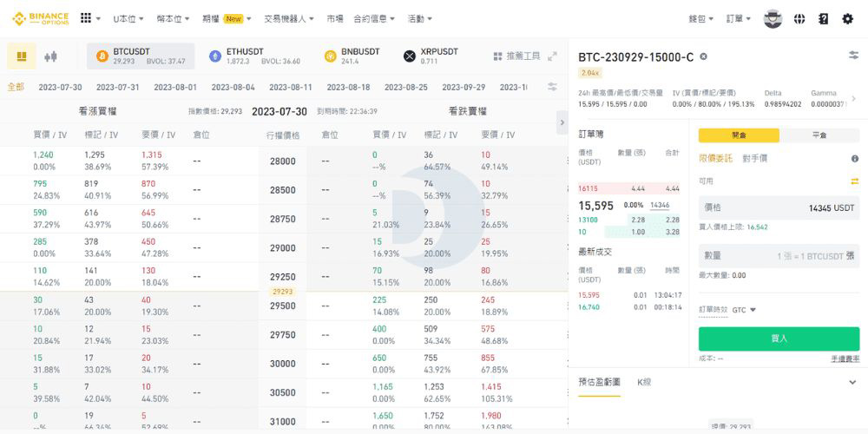Open the apps grid menu icon
Image resolution: width=868 pixels, height=434 pixels.
[86, 18]
